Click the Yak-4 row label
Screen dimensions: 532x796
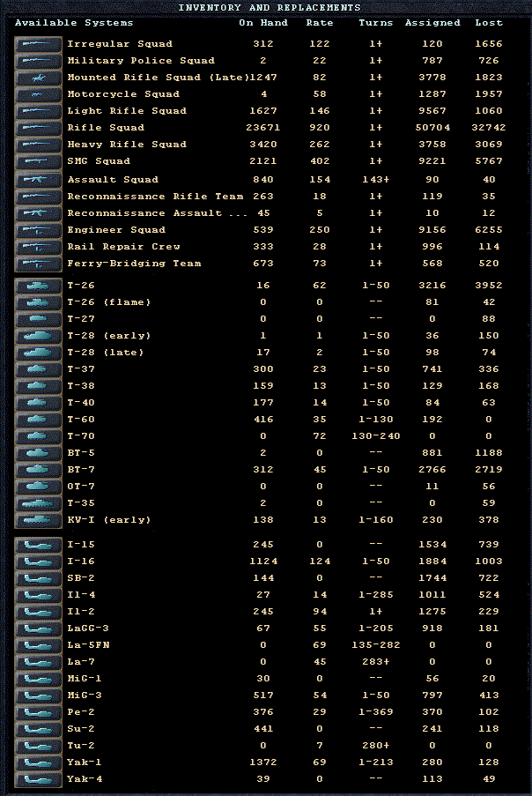tap(85, 778)
